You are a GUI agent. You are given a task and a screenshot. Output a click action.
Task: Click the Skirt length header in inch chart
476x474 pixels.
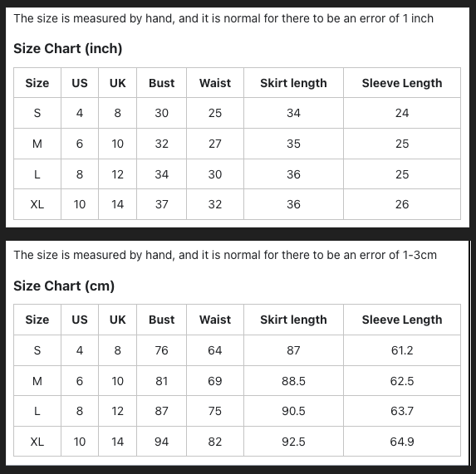pos(293,83)
